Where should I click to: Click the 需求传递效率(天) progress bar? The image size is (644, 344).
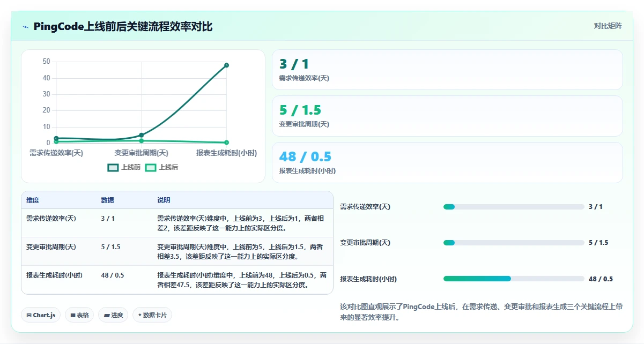tap(514, 207)
